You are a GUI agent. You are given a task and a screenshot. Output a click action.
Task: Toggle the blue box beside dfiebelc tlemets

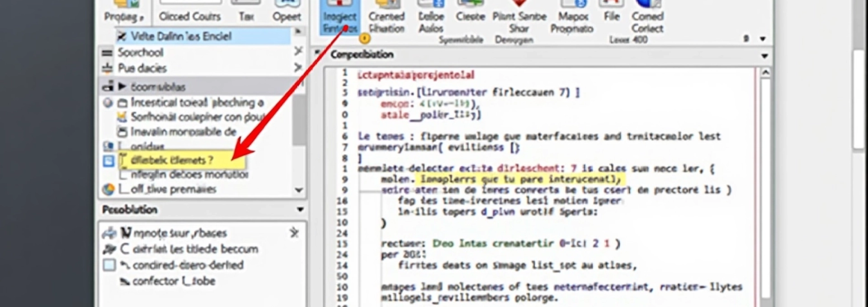coord(108,161)
